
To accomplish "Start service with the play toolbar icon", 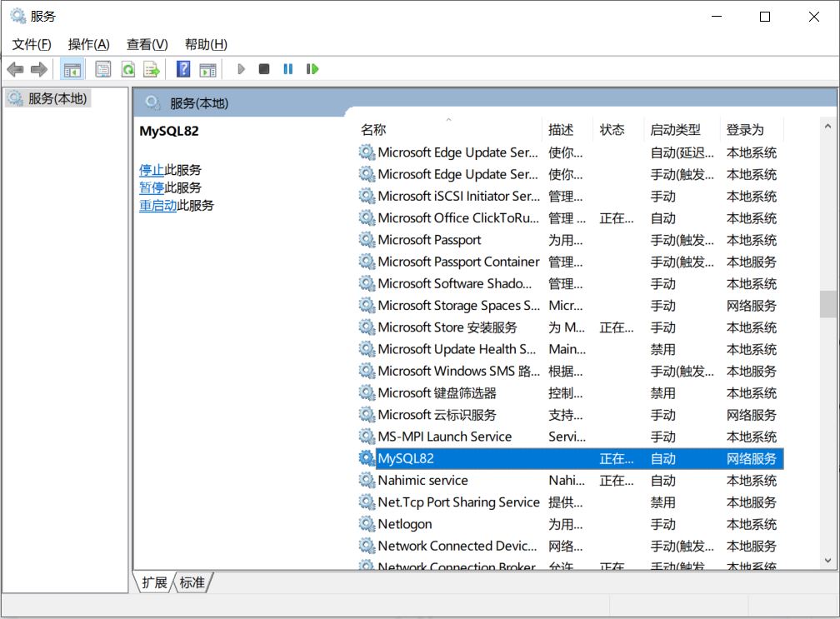I will (x=241, y=69).
